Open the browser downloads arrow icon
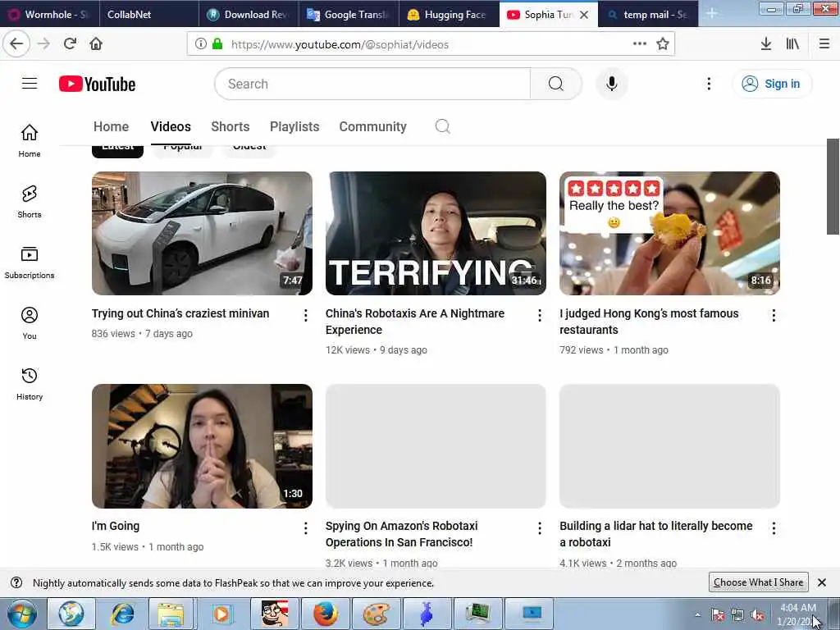The width and height of the screenshot is (840, 630). point(766,44)
